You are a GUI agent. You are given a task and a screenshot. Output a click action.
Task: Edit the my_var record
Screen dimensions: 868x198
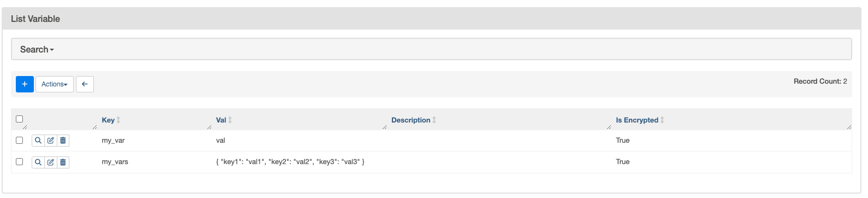click(x=51, y=141)
